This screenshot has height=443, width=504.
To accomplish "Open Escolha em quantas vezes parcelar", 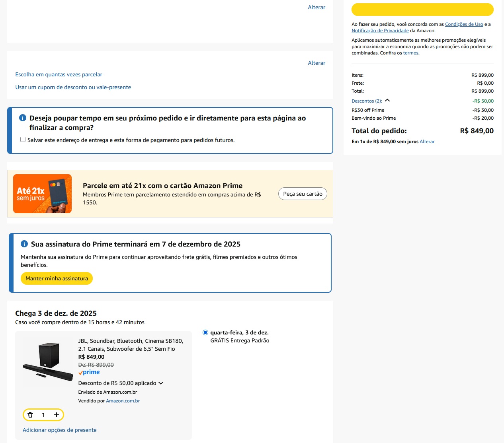I will (x=59, y=74).
